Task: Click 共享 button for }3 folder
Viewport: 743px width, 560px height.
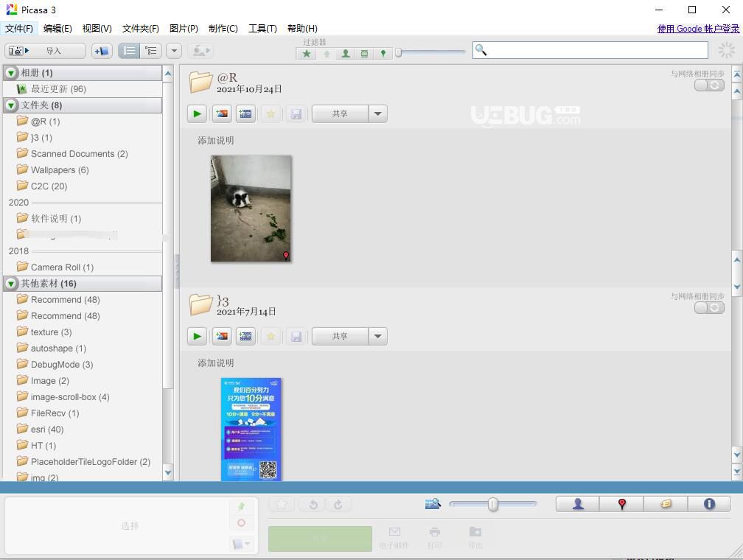Action: (x=340, y=337)
